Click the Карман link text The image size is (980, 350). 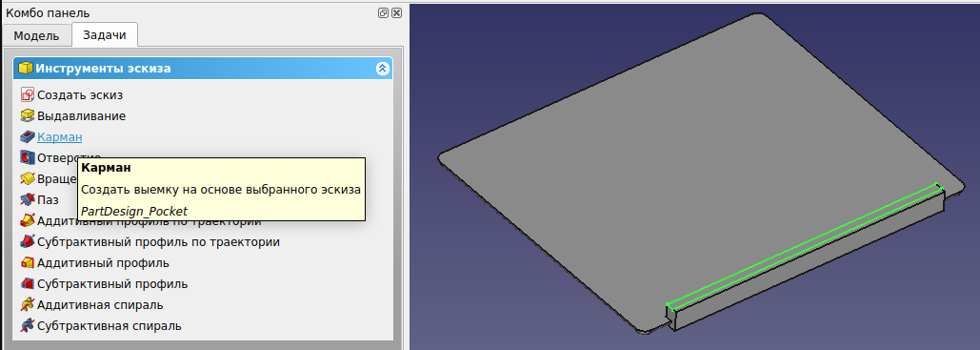(59, 137)
